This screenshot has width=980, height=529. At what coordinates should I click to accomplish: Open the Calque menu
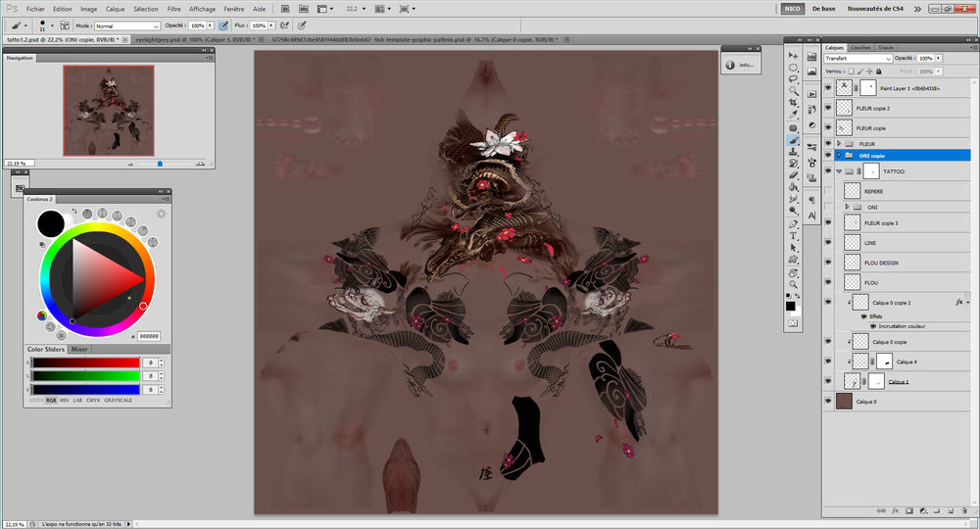click(115, 9)
